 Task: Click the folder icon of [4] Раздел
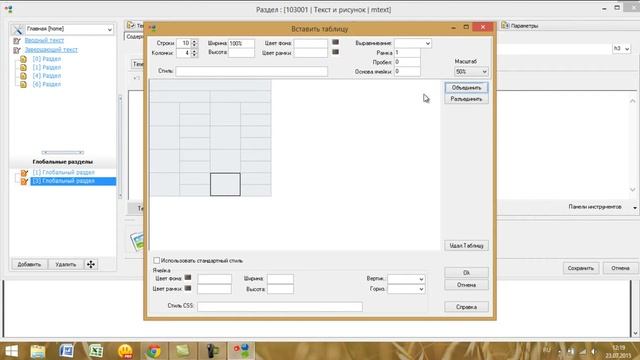[x=24, y=76]
